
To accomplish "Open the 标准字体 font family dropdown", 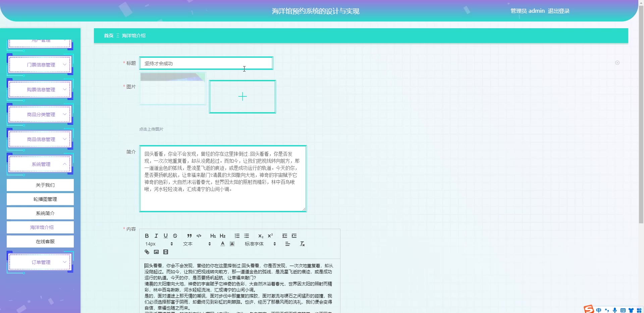I will coord(260,244).
